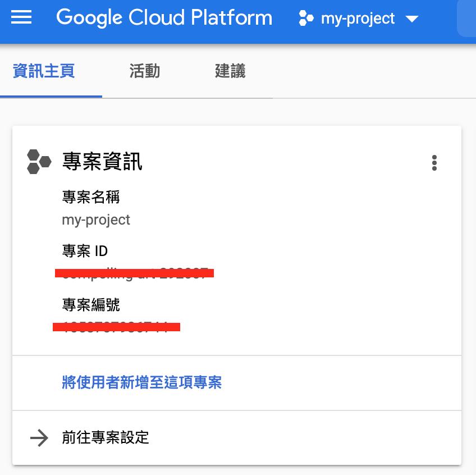Viewport: 476px width, 475px height.
Task: Switch to the 活動 tab
Action: tap(145, 71)
